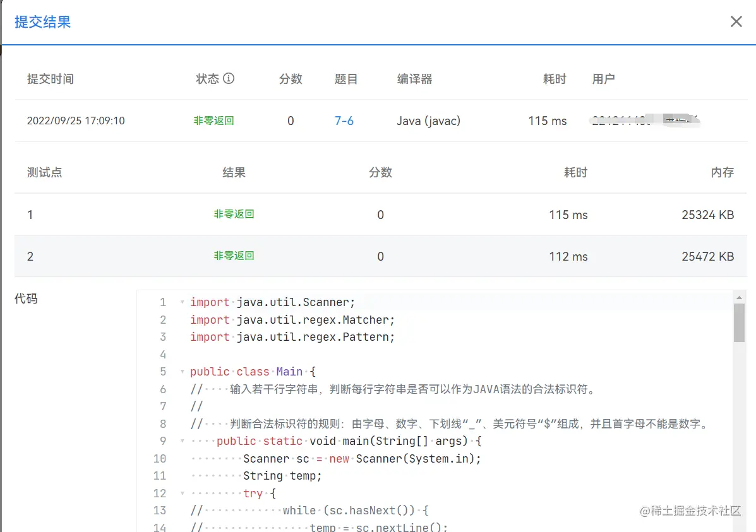Click memory value 25324 KB

coord(707,215)
